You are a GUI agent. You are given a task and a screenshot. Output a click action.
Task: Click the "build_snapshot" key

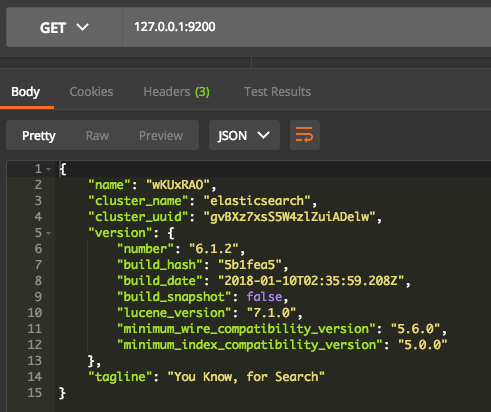coord(174,297)
